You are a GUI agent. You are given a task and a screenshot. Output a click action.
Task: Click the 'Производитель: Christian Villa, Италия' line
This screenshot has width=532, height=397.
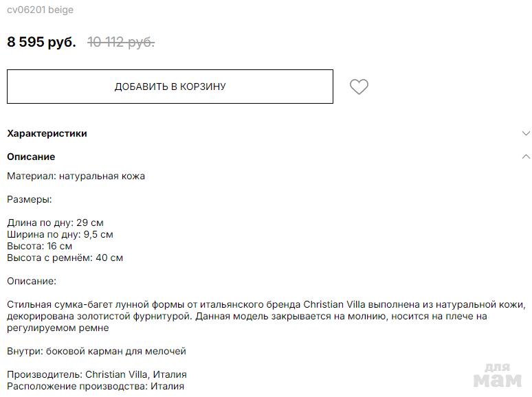96,374
